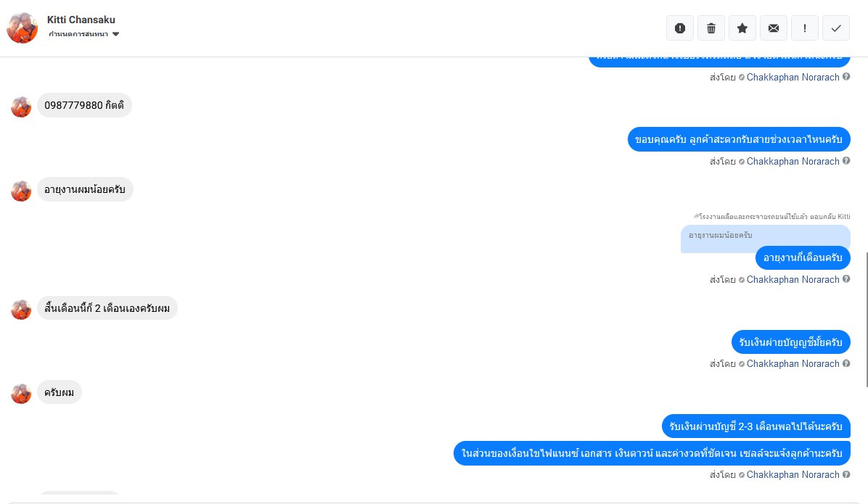868x504 pixels.
Task: Select the 0987779880 phone number message
Action: [84, 105]
